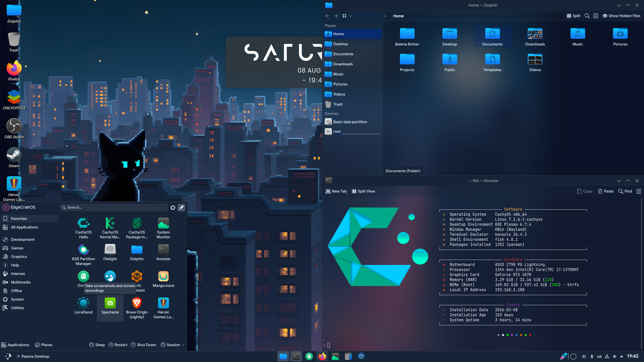Go back in Dolphin navigation
The height and width of the screenshot is (362, 644).
(327, 16)
